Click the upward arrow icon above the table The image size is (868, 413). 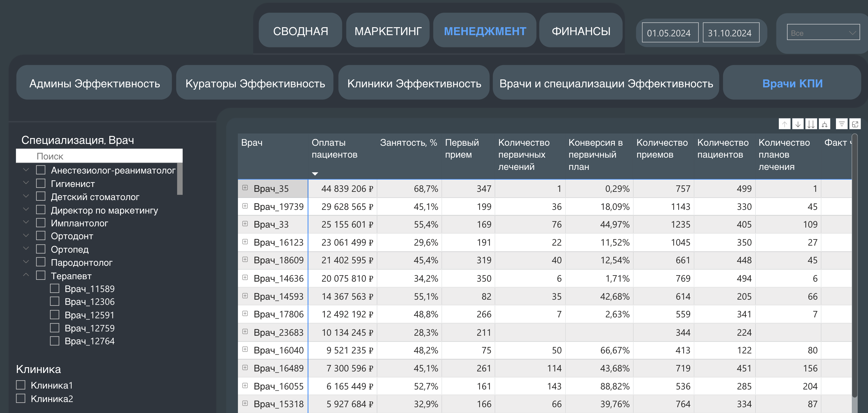click(785, 124)
